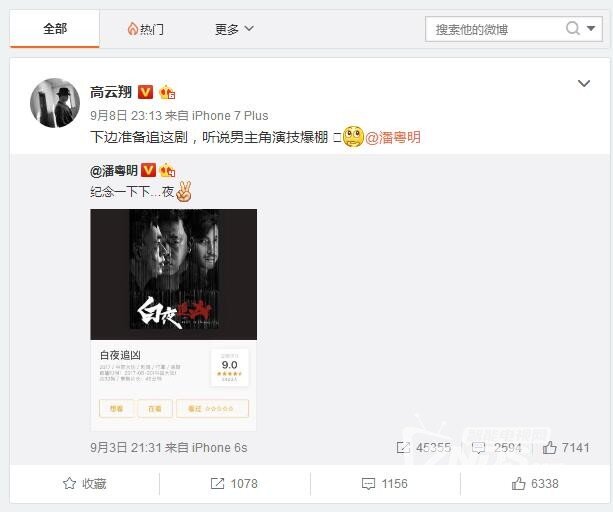Image resolution: width=613 pixels, height=512 pixels.
Task: Switch to the 全部 tab
Action: (x=54, y=29)
